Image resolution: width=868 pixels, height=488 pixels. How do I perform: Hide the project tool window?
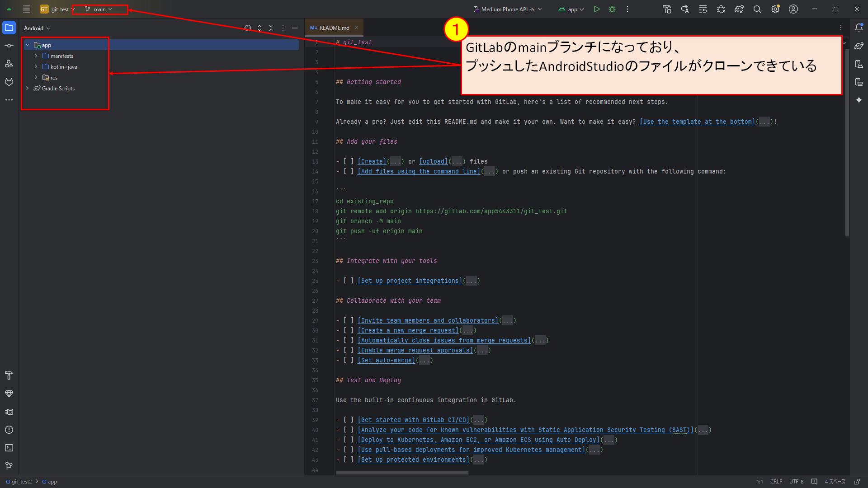pyautogui.click(x=295, y=28)
